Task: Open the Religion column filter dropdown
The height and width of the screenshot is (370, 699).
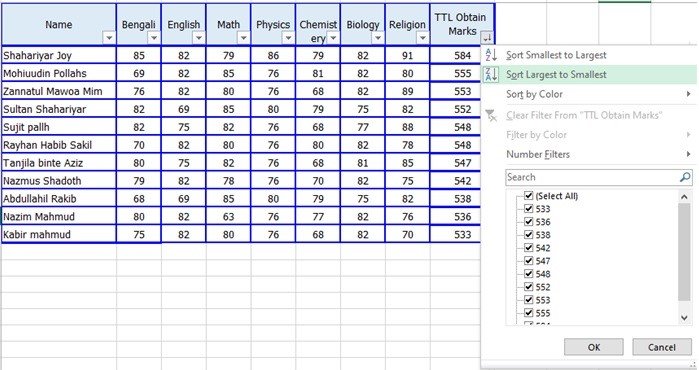Action: coord(423,38)
